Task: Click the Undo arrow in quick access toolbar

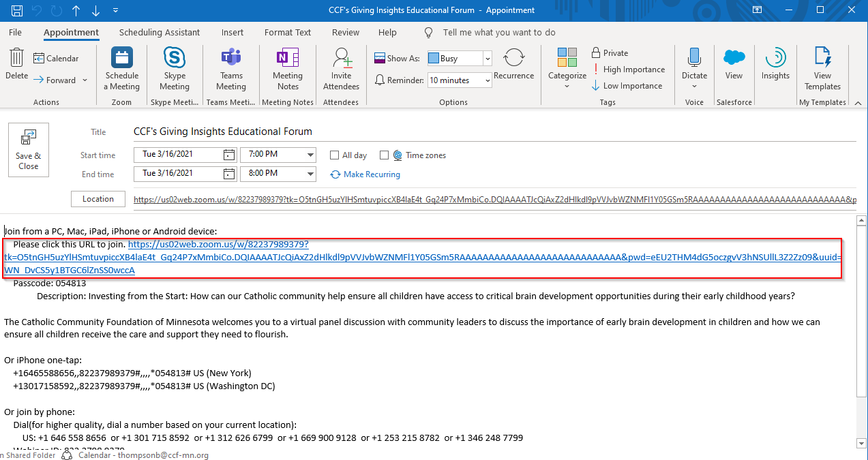Action: [x=37, y=10]
